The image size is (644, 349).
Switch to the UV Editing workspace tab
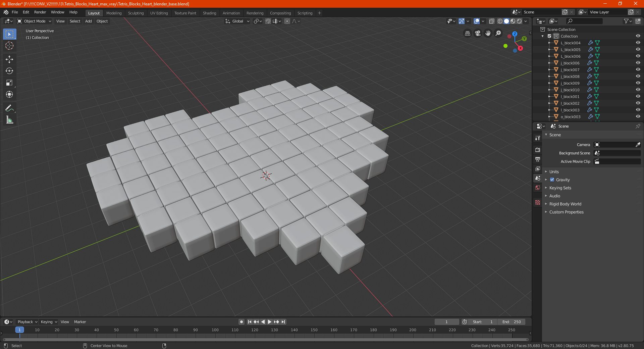[x=159, y=13]
